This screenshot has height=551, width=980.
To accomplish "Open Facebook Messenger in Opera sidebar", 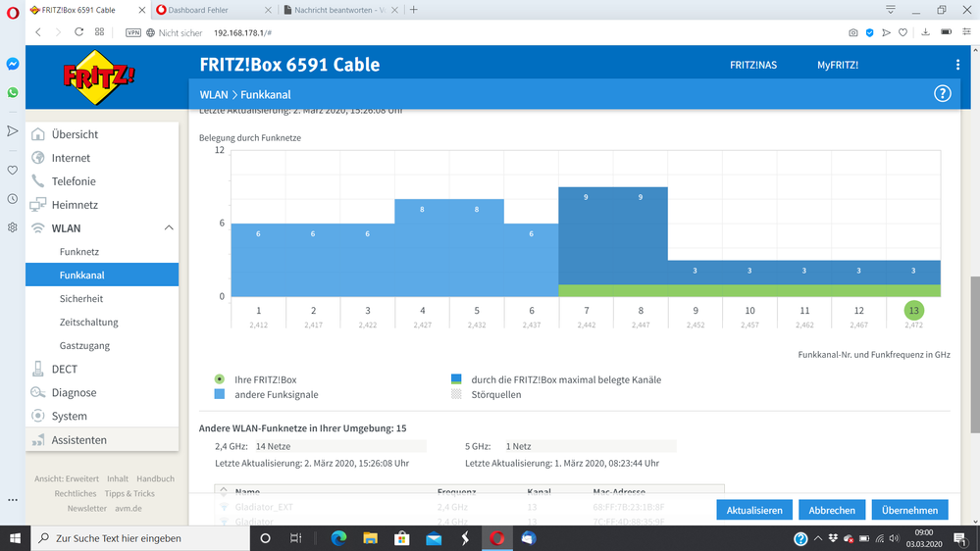I will [x=13, y=64].
